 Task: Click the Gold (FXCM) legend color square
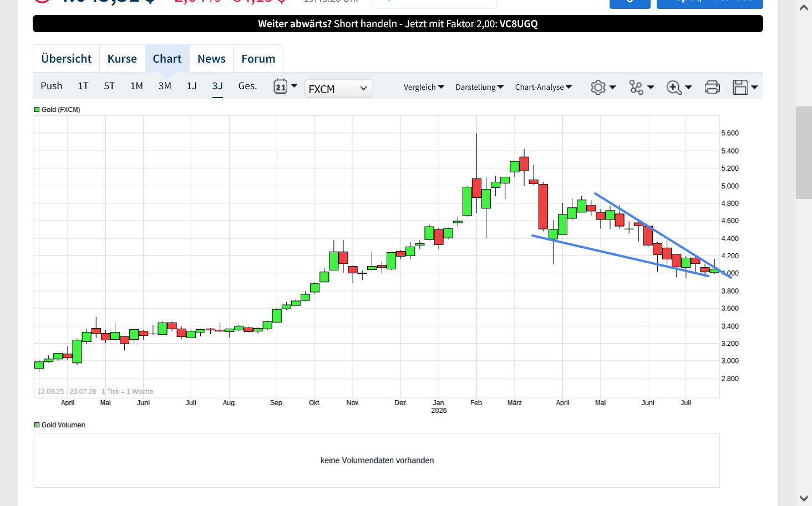[x=37, y=110]
